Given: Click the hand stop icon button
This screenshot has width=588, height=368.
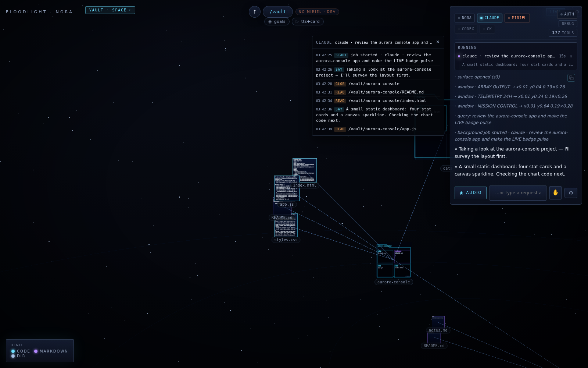Looking at the screenshot, I should tap(555, 193).
